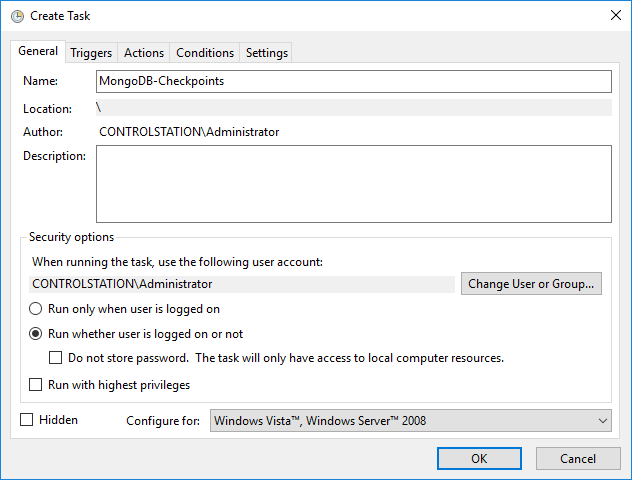The height and width of the screenshot is (480, 632).
Task: Check Run with highest privileges
Action: coord(35,384)
